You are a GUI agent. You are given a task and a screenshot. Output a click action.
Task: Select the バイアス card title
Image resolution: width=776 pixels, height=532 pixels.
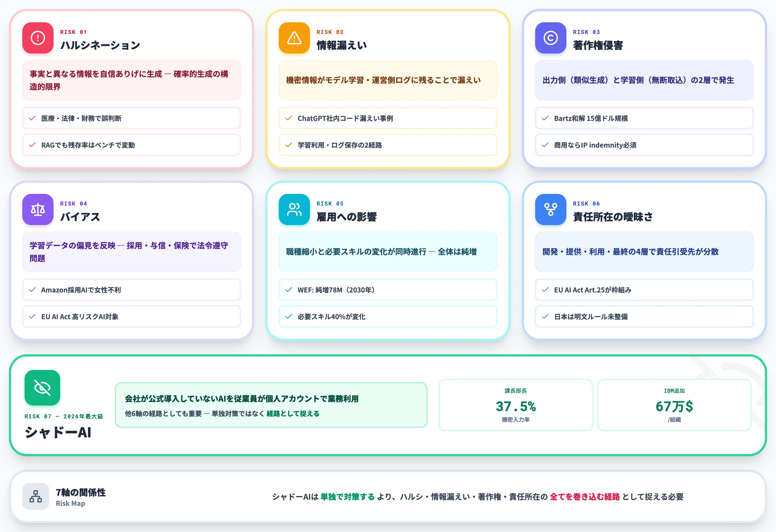(x=80, y=217)
